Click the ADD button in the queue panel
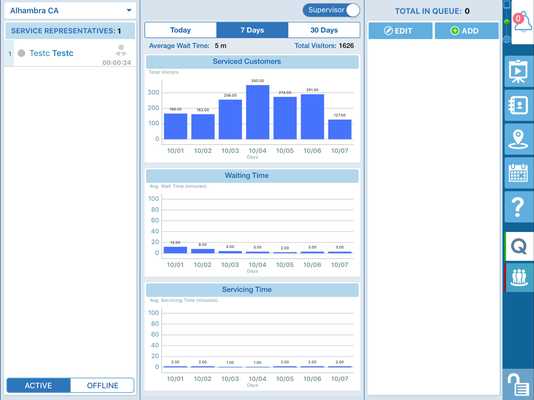 (467, 31)
